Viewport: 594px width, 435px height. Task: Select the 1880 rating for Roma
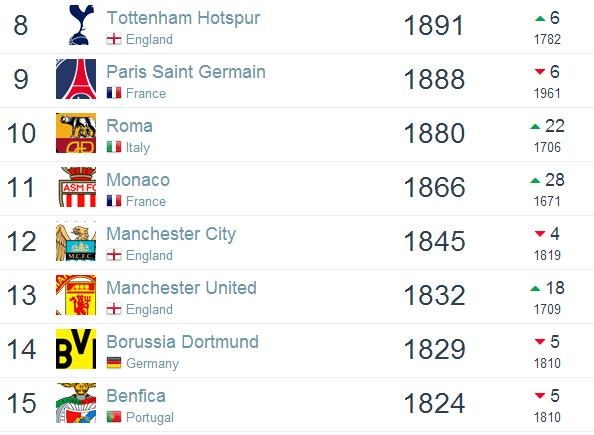point(435,133)
